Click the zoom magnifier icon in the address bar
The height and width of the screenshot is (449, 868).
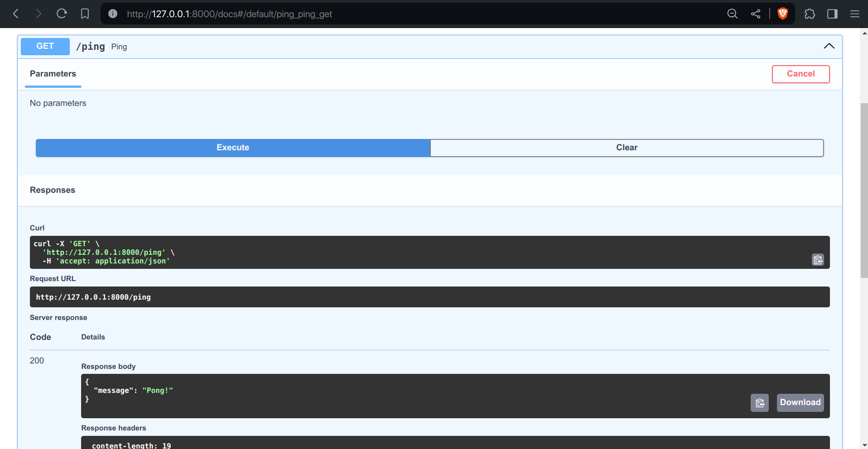point(733,14)
